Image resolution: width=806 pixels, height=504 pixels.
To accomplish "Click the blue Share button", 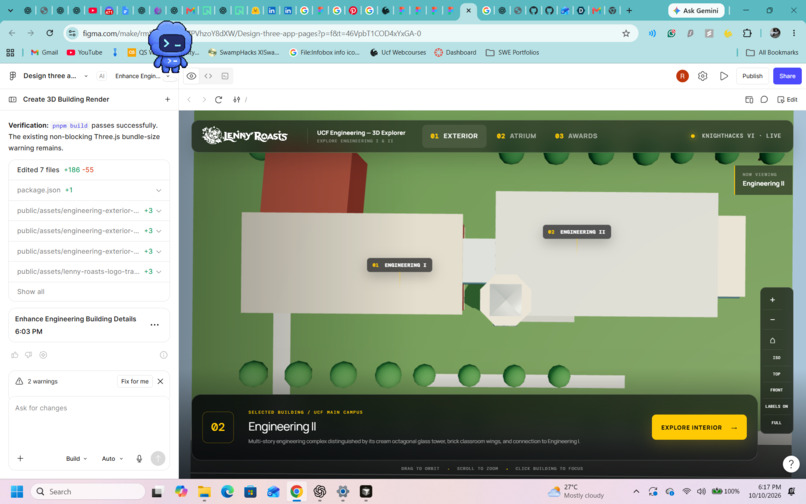I will click(787, 76).
